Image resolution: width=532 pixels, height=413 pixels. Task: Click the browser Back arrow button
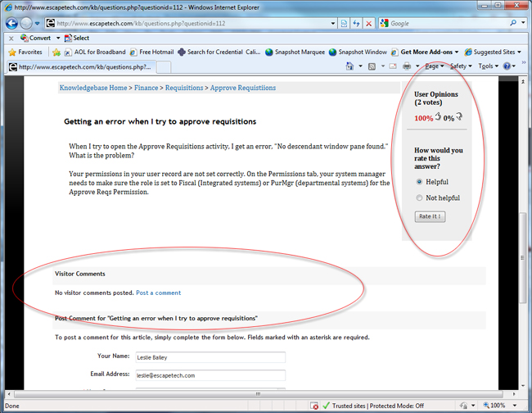click(x=11, y=24)
